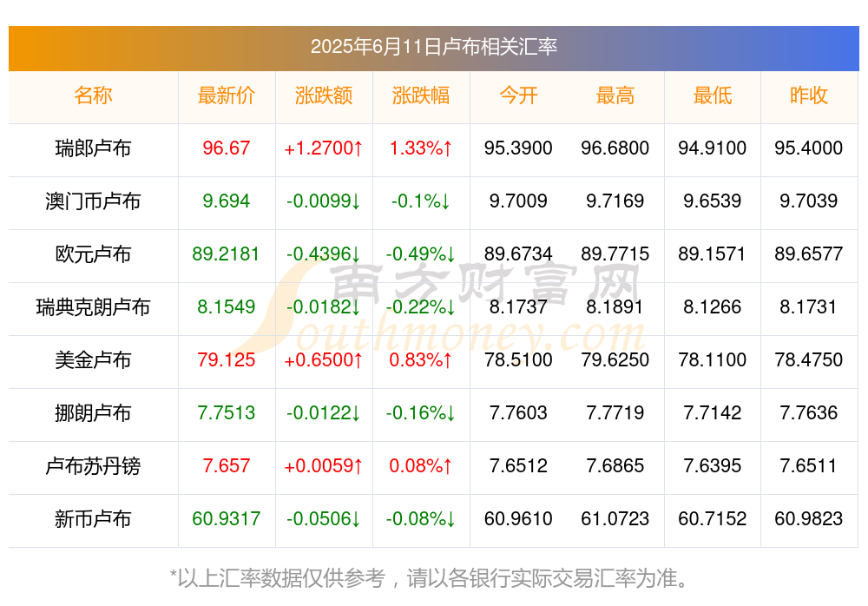The image size is (868, 606).
Task: Click high value 79.6250
Action: pyautogui.click(x=615, y=360)
